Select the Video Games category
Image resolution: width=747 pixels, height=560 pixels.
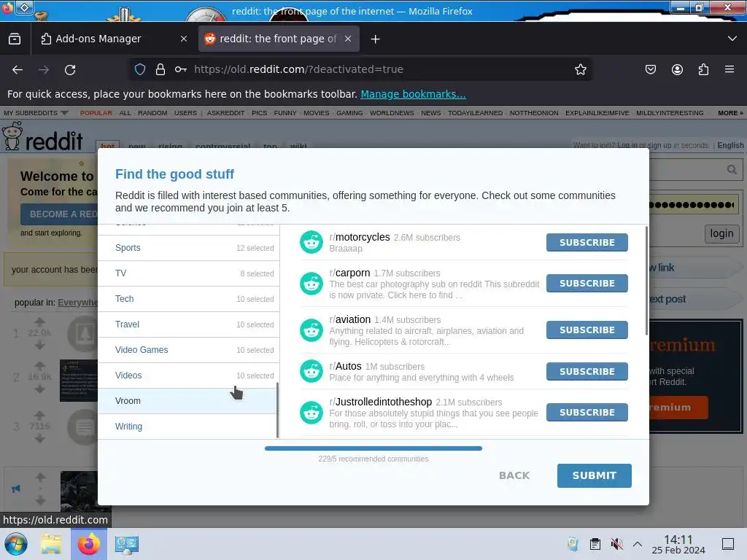189,350
